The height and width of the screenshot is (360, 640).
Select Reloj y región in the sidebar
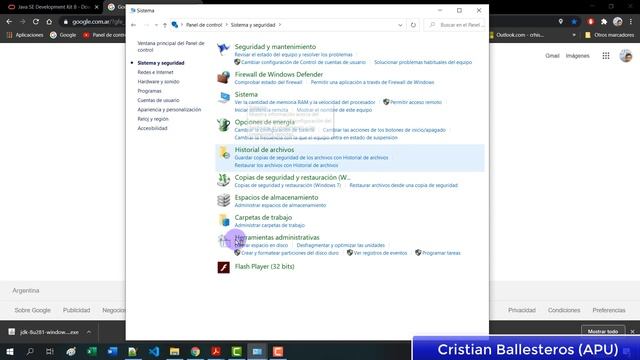pos(153,119)
